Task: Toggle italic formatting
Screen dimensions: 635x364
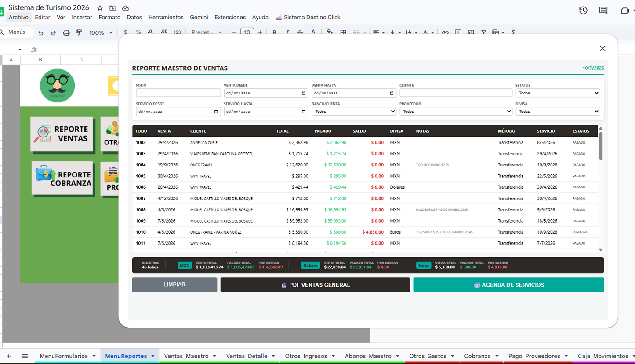Action: coord(287,32)
